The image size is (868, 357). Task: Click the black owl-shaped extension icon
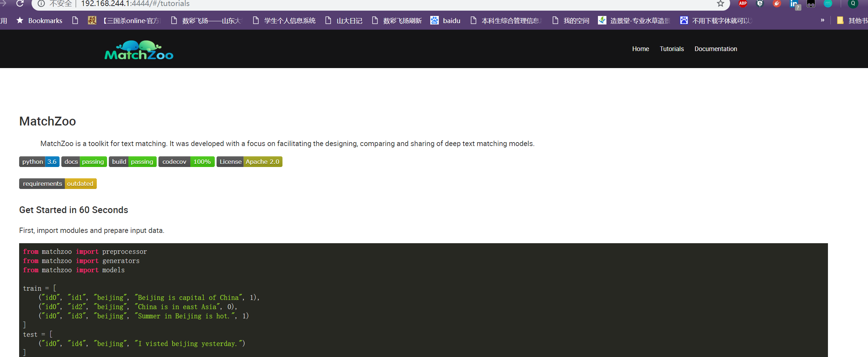(811, 4)
